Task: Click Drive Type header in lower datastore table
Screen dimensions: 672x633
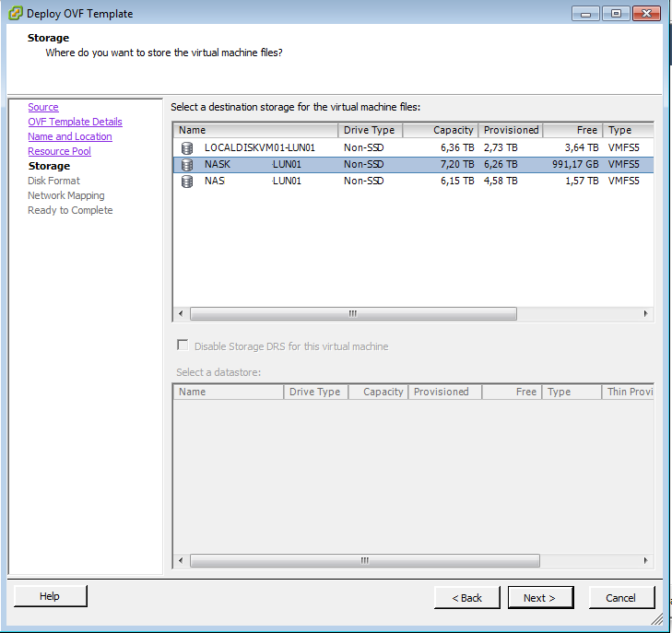Action: click(316, 392)
